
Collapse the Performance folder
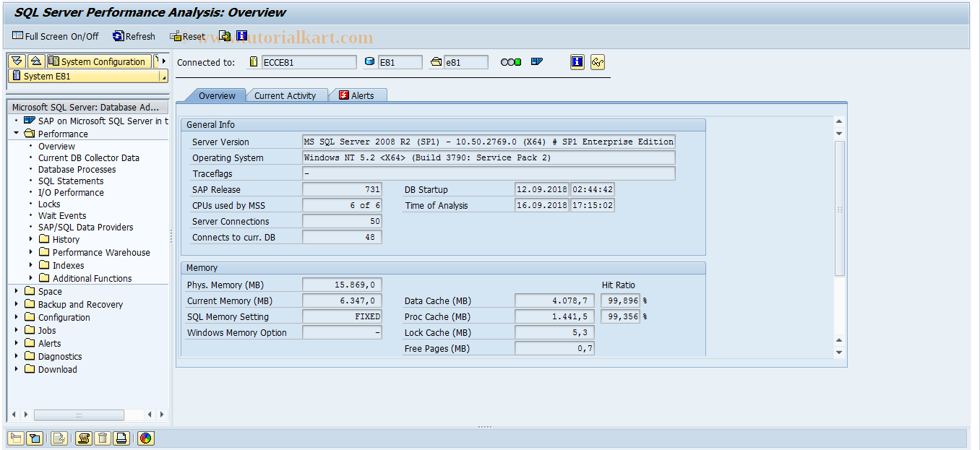tap(16, 134)
